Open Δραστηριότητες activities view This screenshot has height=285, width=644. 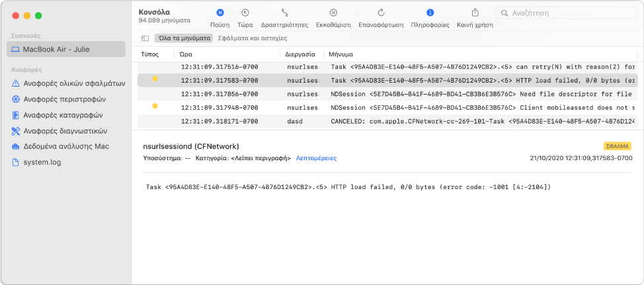284,18
